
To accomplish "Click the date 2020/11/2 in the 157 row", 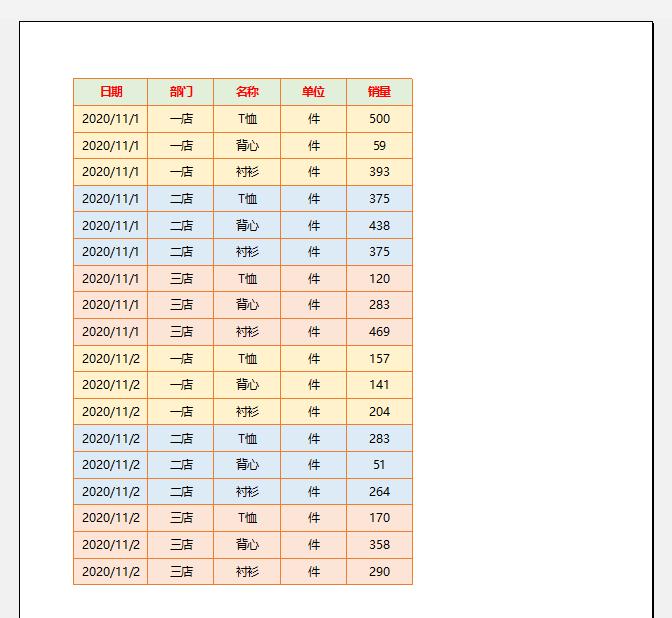I will (x=111, y=359).
